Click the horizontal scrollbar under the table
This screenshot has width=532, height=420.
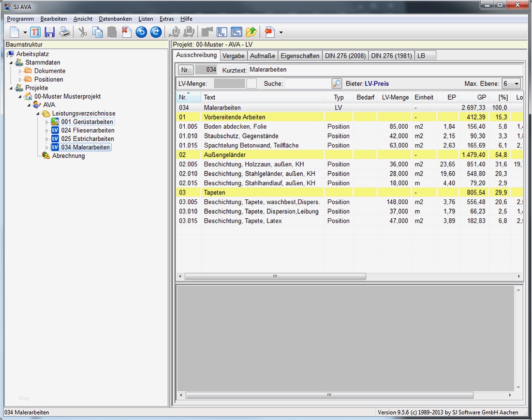[x=275, y=277]
